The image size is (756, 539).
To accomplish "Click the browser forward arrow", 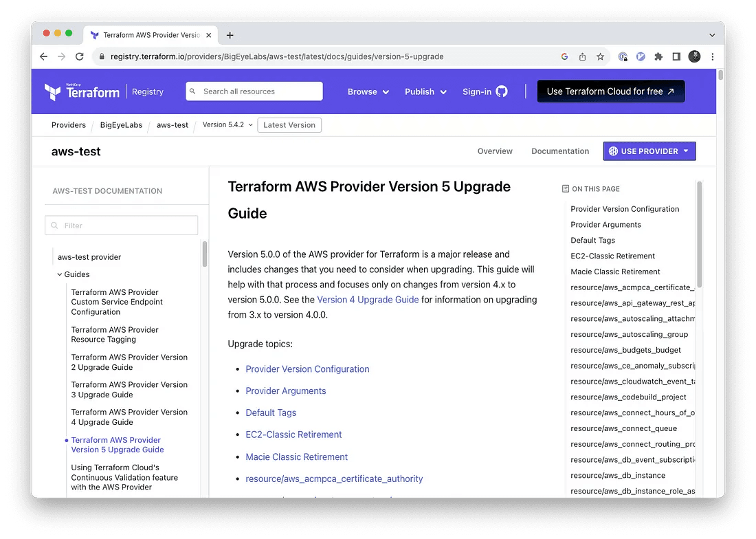I will [61, 56].
